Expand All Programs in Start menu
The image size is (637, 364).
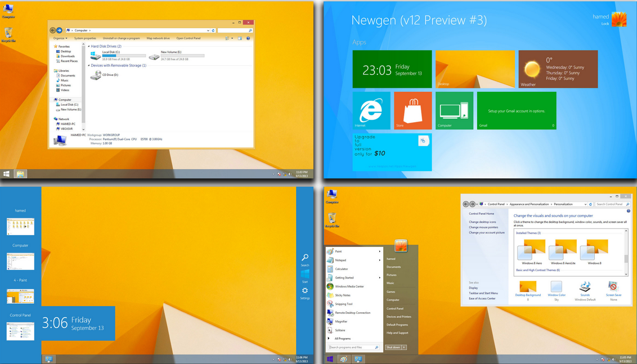tap(340, 339)
